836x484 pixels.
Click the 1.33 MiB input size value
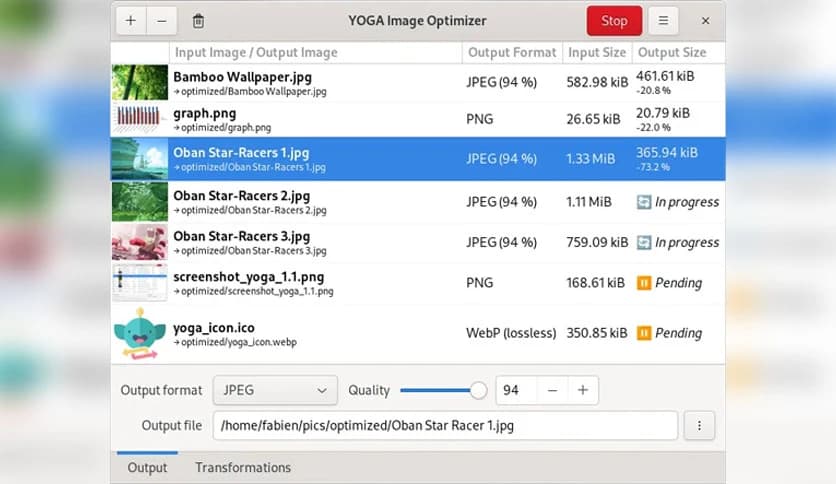(x=591, y=159)
